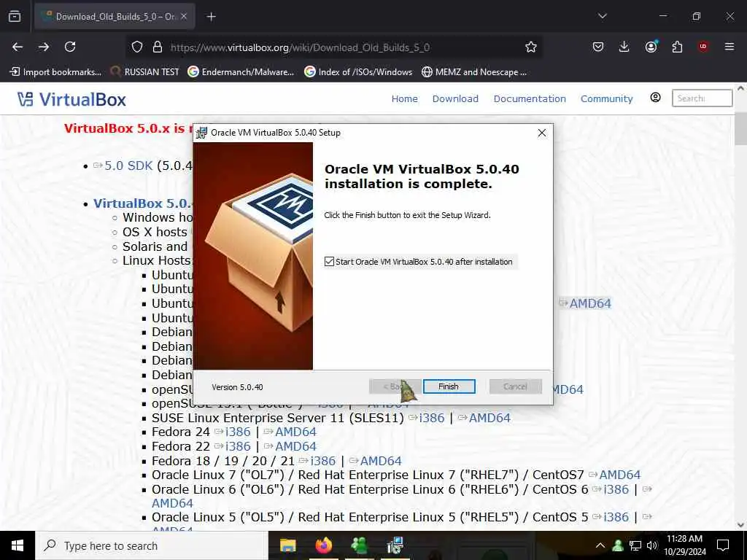
Task: Open the Firefox View icon
Action: point(15,16)
